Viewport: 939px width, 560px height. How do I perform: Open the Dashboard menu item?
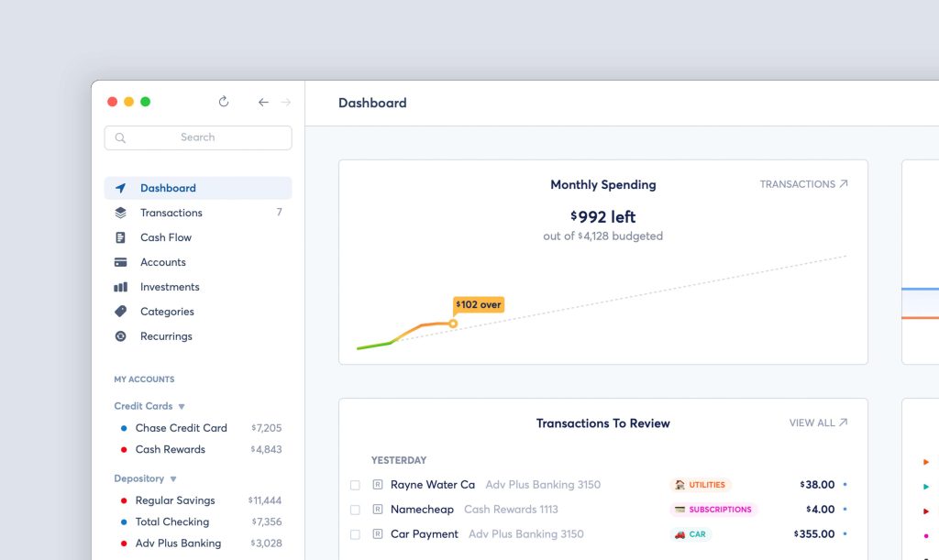[x=168, y=188]
